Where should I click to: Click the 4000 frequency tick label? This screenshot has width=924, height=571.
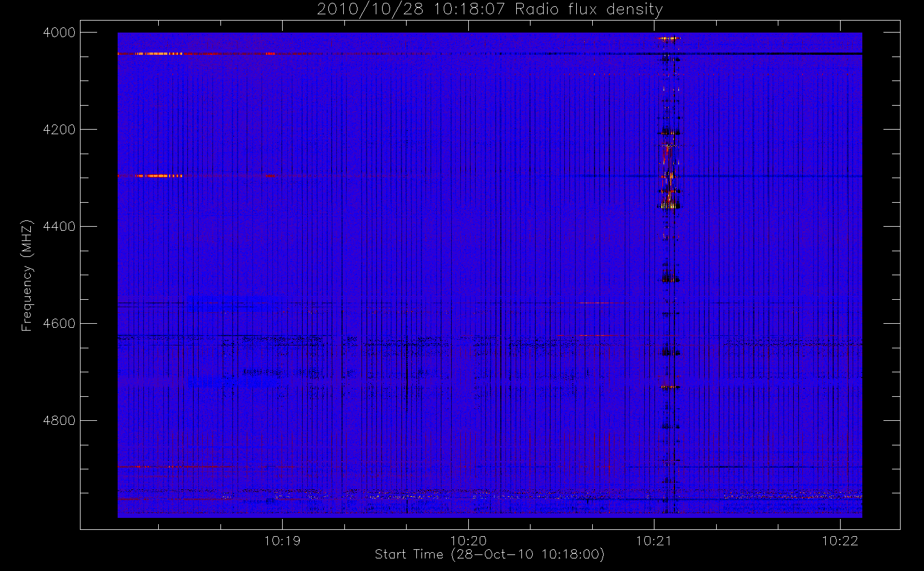[59, 33]
